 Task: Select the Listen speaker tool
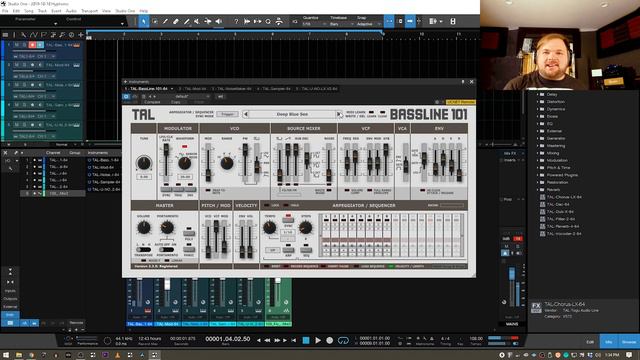click(219, 21)
